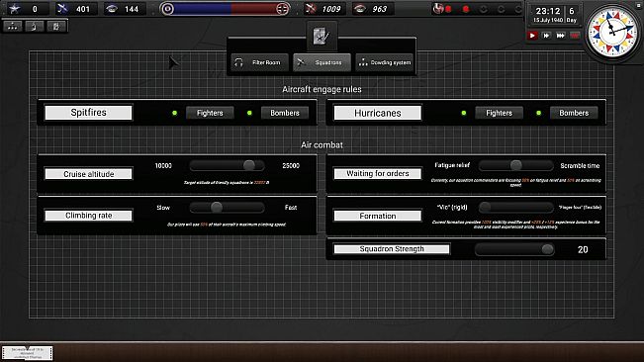Click the fast-forward speed button
Viewport: 644px width, 362px height.
[x=547, y=36]
